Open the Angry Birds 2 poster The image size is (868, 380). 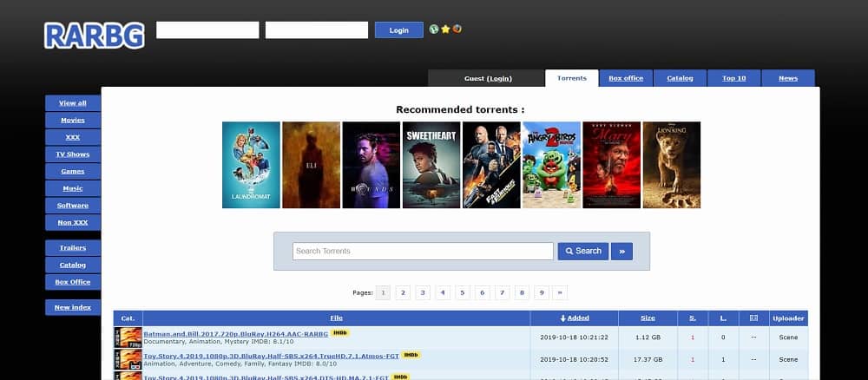551,165
